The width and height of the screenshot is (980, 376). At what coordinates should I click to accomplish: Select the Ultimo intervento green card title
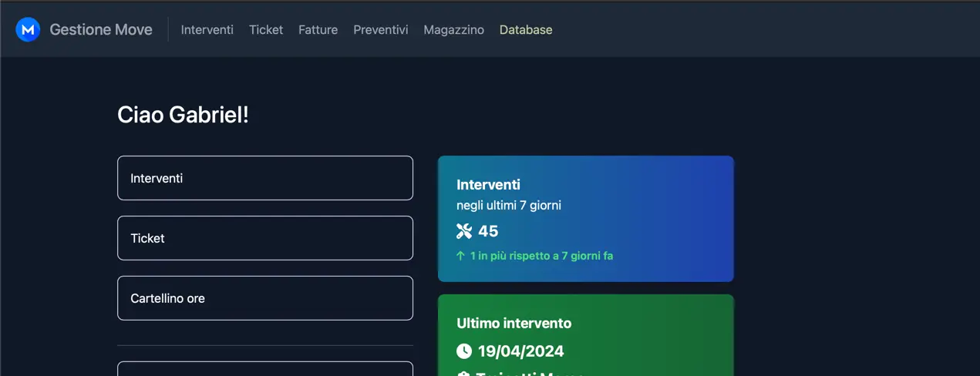pyautogui.click(x=514, y=324)
